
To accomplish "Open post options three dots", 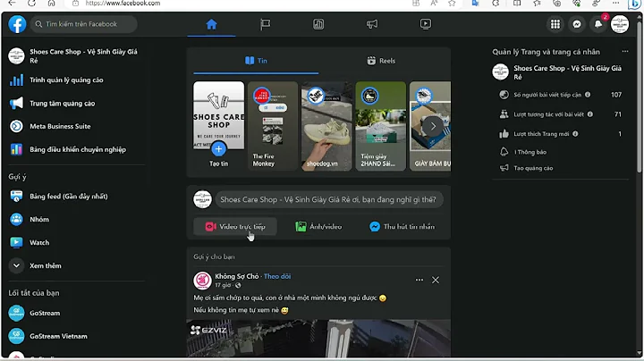I will (419, 281).
